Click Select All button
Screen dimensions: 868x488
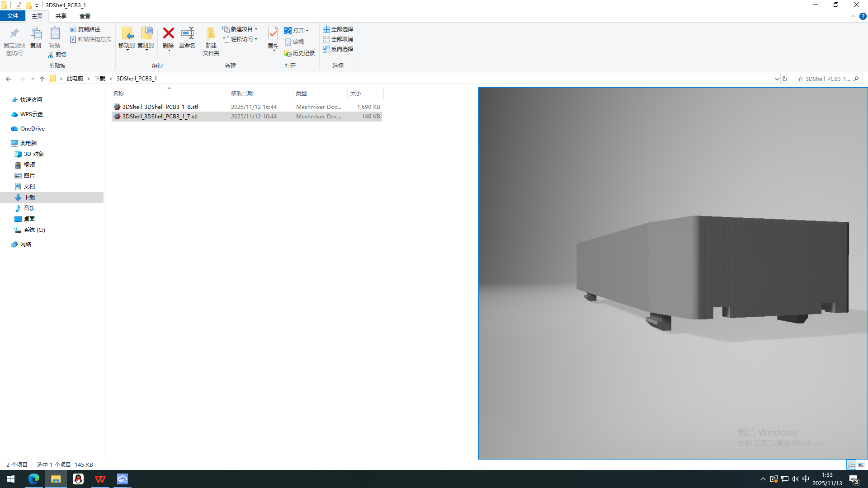tap(338, 29)
